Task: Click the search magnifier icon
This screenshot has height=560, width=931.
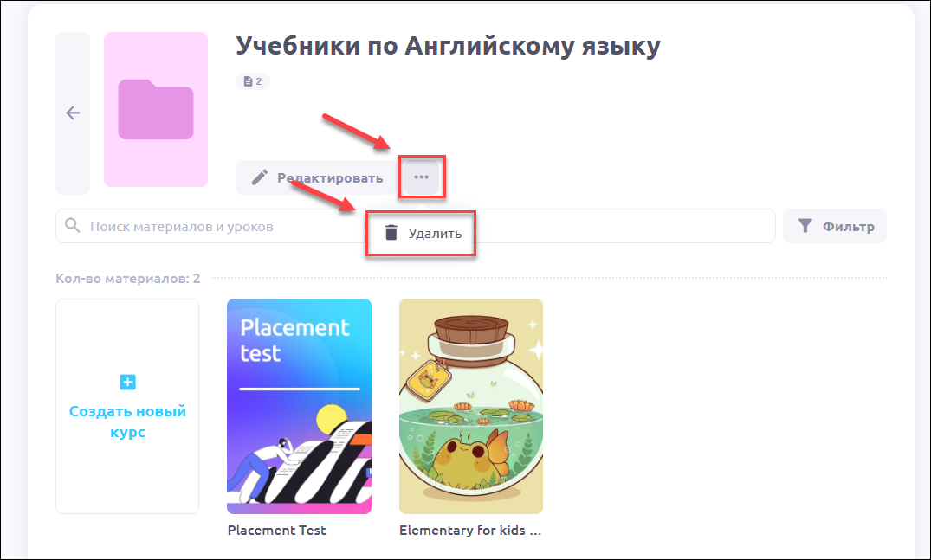Action: [73, 225]
